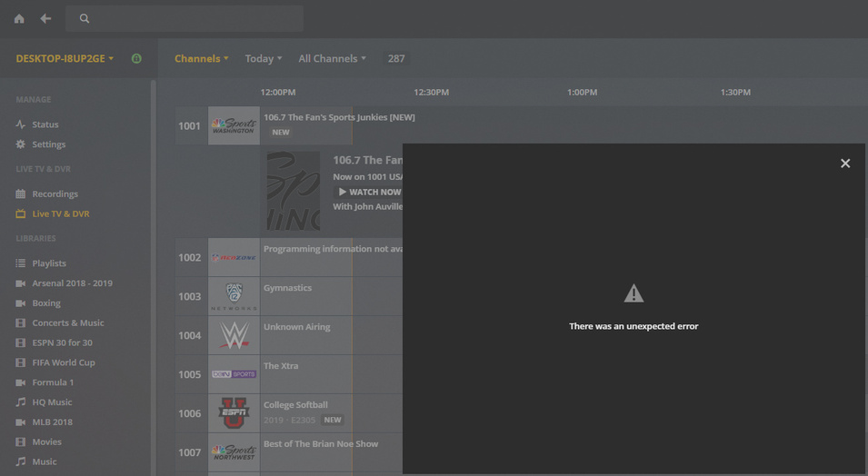Click the Playlists list icon
Viewport: 868px width, 476px height.
[21, 263]
